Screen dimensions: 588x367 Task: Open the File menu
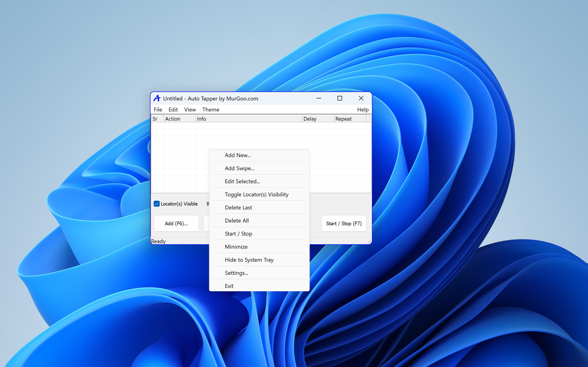click(x=158, y=109)
